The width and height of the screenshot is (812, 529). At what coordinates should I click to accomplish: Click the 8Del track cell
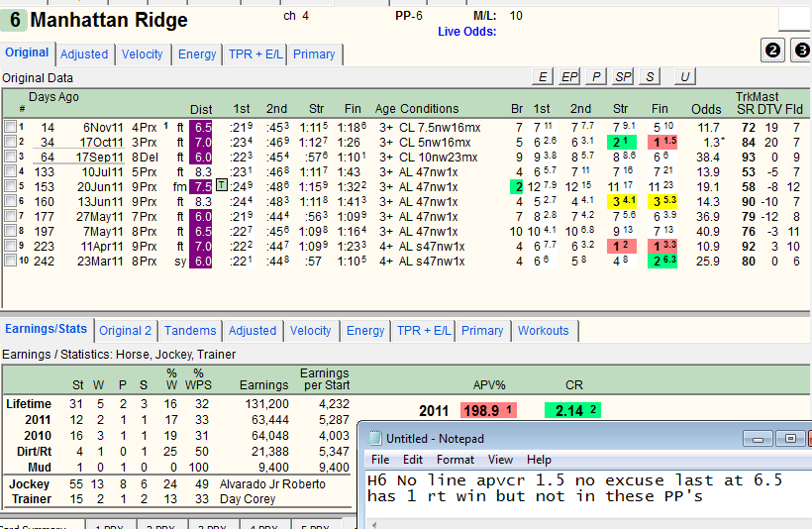click(144, 157)
